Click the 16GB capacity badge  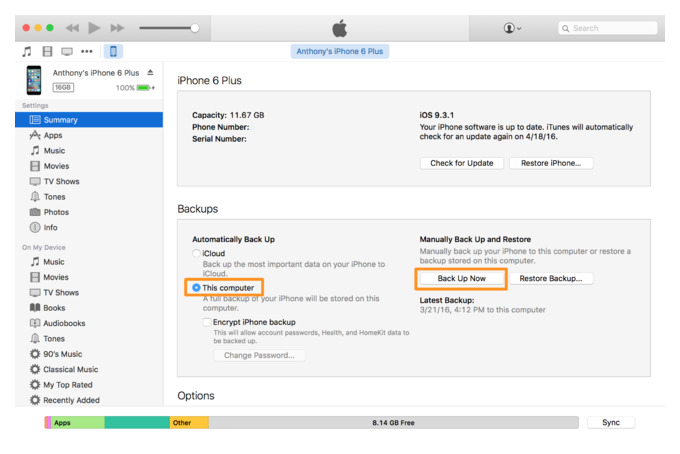(x=63, y=88)
